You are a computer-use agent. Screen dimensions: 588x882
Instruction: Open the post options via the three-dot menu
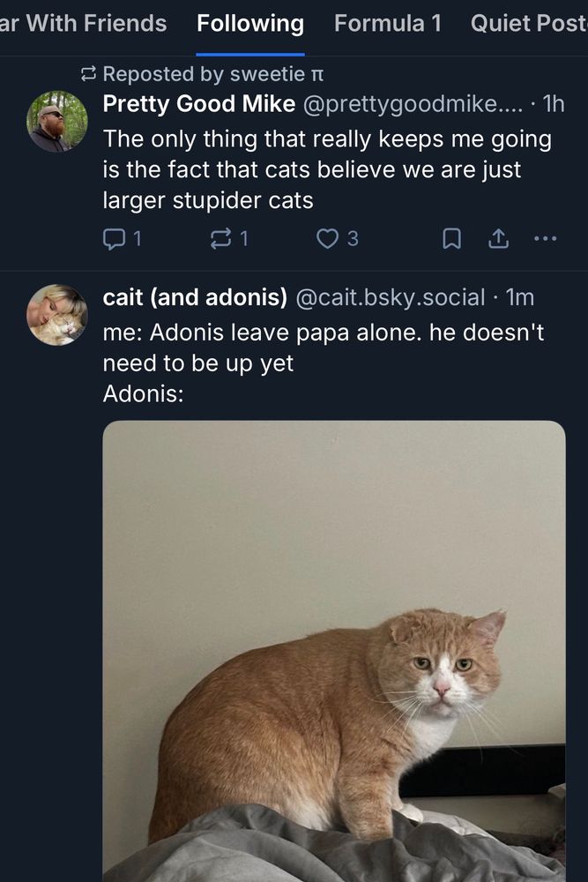(x=546, y=238)
